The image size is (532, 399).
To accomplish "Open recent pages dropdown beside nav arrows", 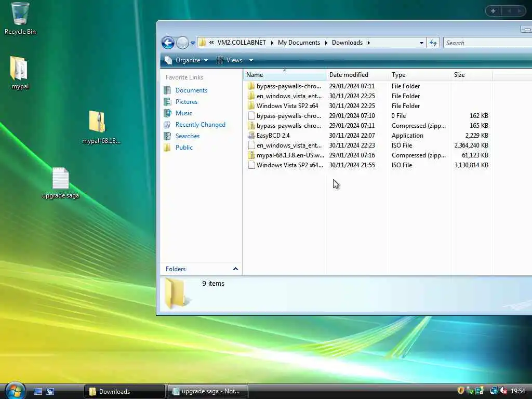I will [x=193, y=43].
